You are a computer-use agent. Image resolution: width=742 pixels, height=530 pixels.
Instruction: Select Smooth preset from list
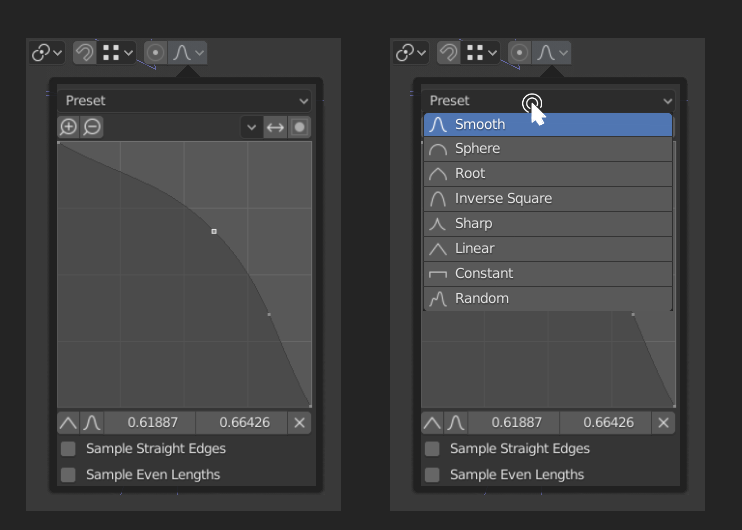click(548, 124)
